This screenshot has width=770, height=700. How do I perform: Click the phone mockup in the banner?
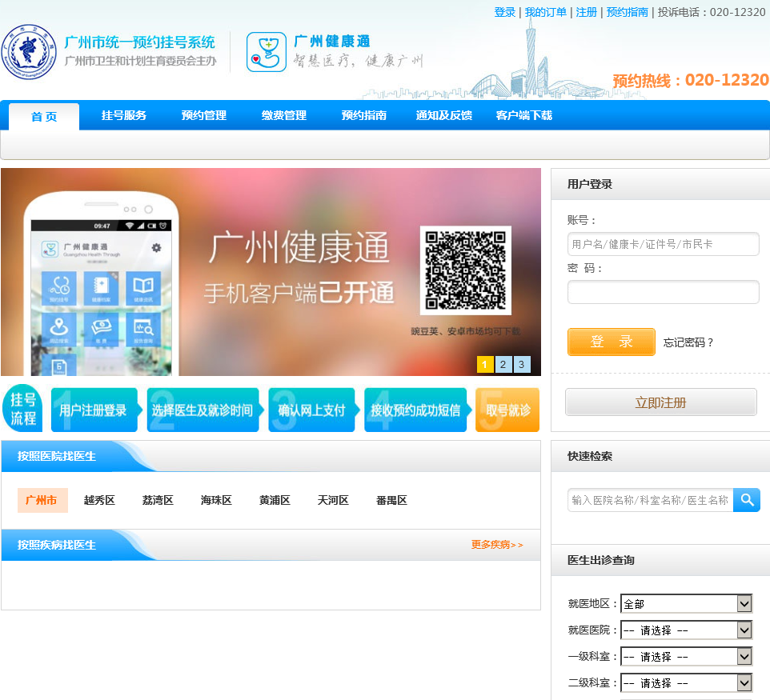tap(101, 283)
